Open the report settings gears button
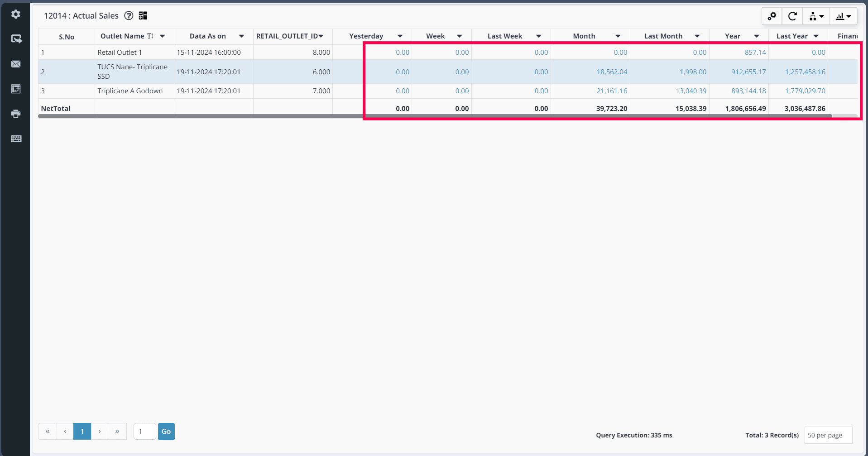Screen dimensions: 868x456 pyautogui.click(x=772, y=16)
